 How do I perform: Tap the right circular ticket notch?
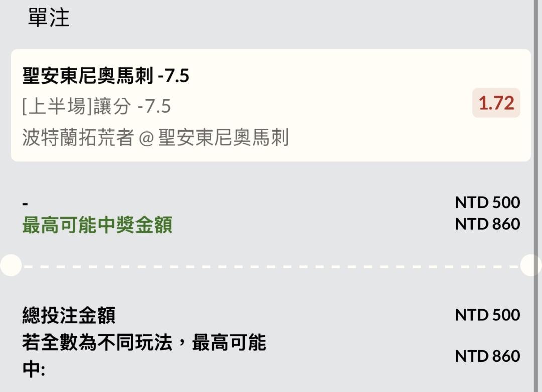click(x=531, y=265)
